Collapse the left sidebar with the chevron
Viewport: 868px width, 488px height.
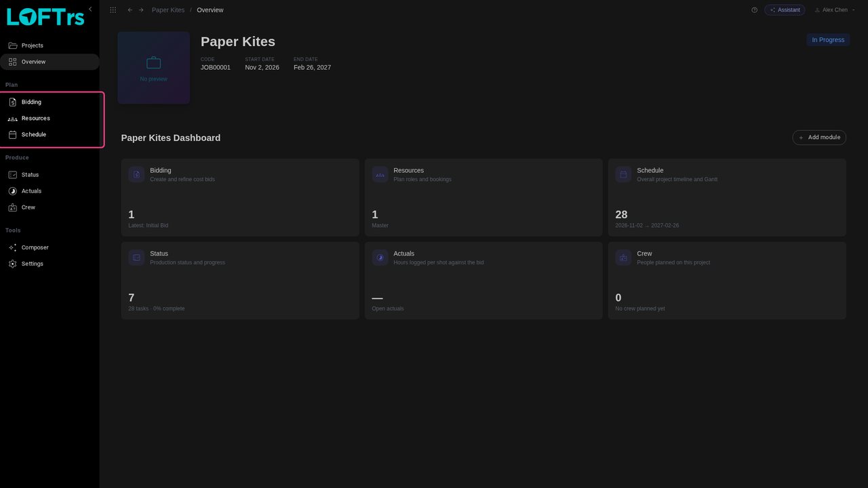click(90, 9)
